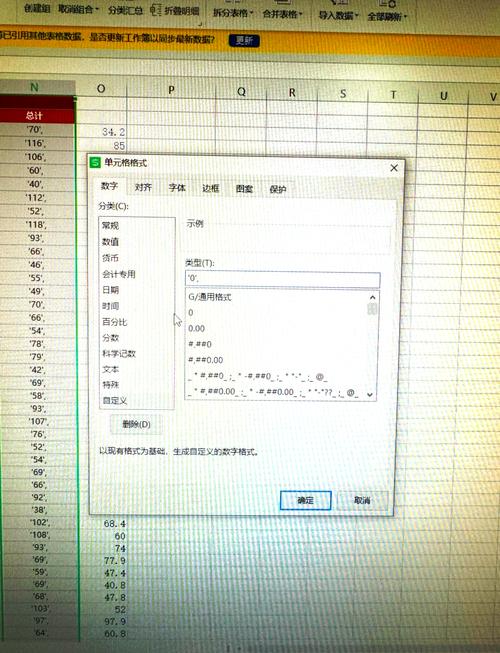
Task: Click the 更新 button in yellow notification bar
Action: point(244,40)
